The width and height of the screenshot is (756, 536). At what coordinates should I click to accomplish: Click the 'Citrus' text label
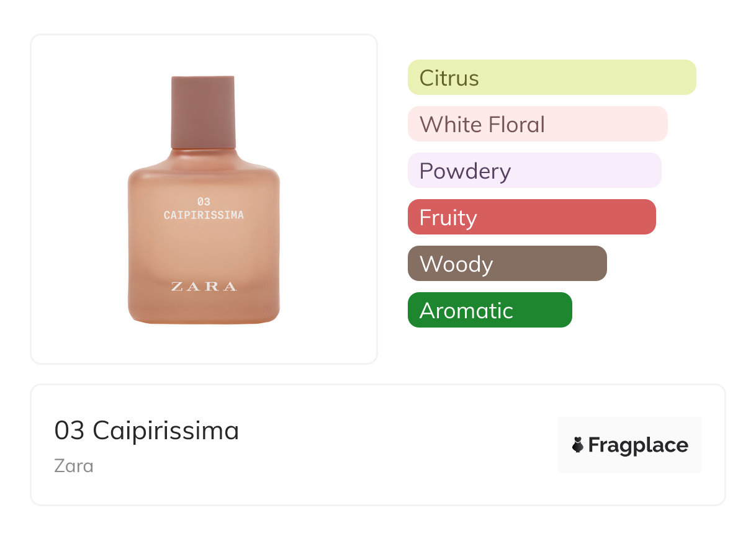(x=449, y=78)
